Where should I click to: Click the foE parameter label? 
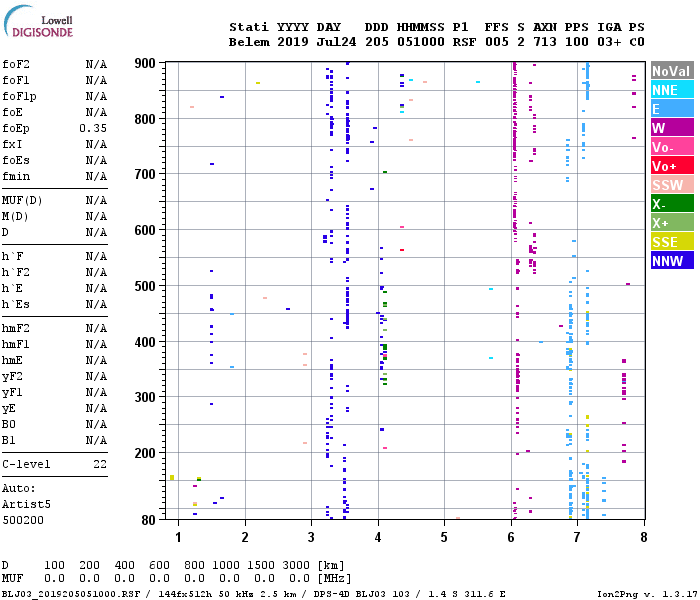point(12,112)
